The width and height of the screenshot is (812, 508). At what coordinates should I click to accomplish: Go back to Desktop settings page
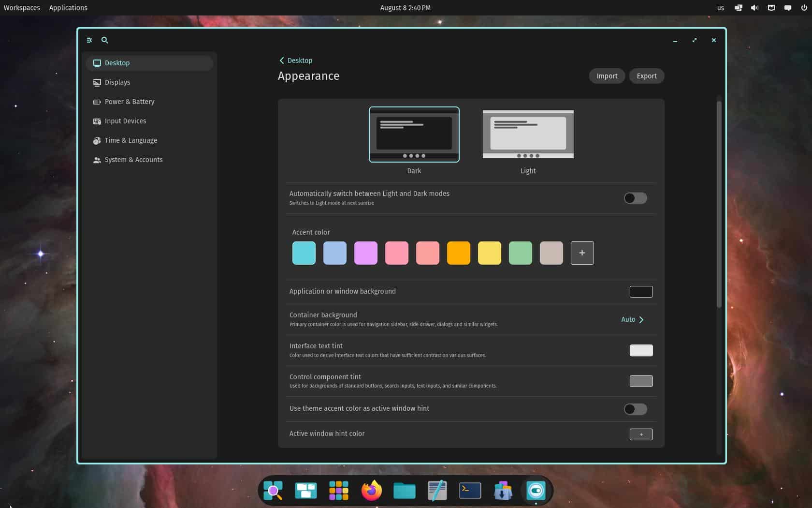[296, 60]
